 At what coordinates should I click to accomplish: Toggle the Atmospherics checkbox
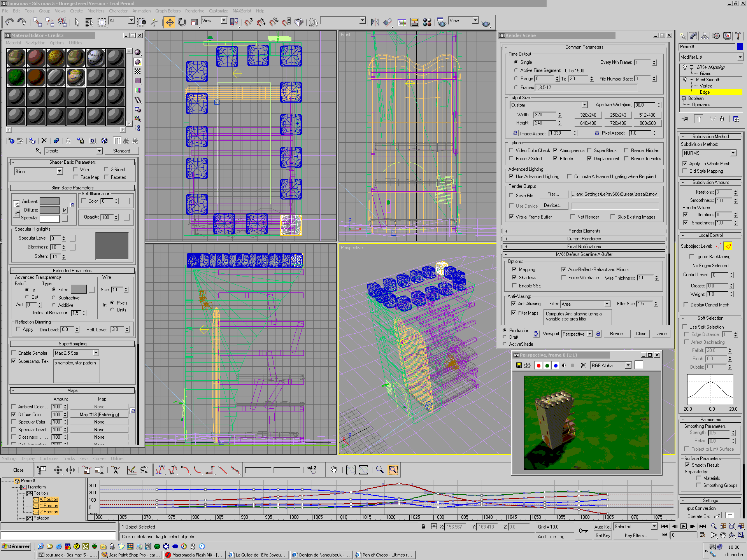(x=555, y=150)
